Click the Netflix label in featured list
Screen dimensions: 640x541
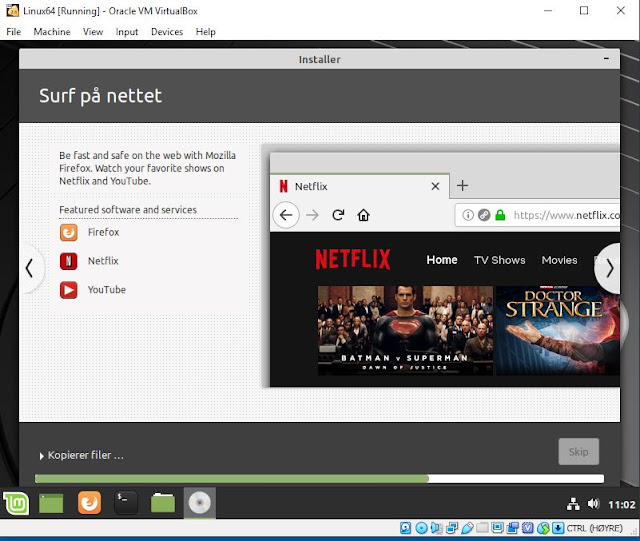tap(103, 261)
